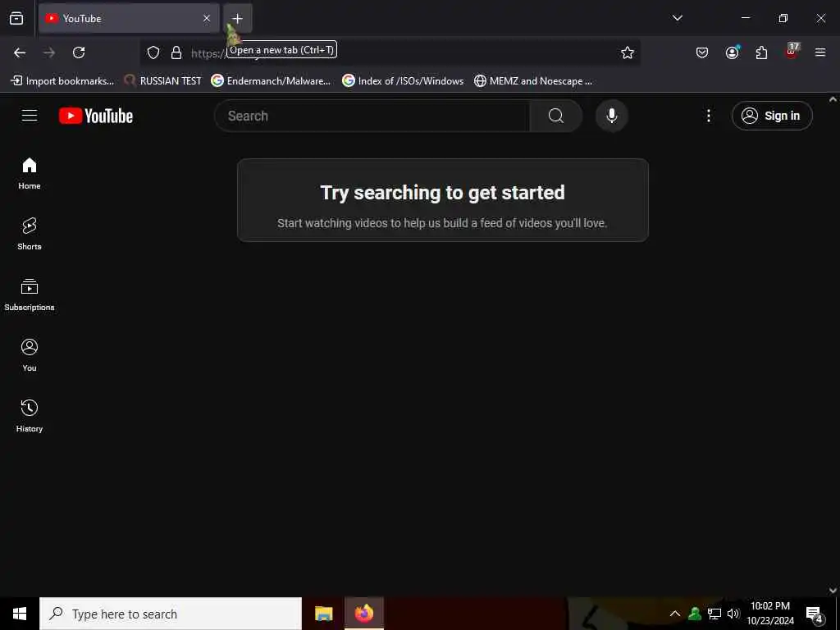Open the network status tray icon
Viewport: 840px width, 630px height.
[714, 614]
